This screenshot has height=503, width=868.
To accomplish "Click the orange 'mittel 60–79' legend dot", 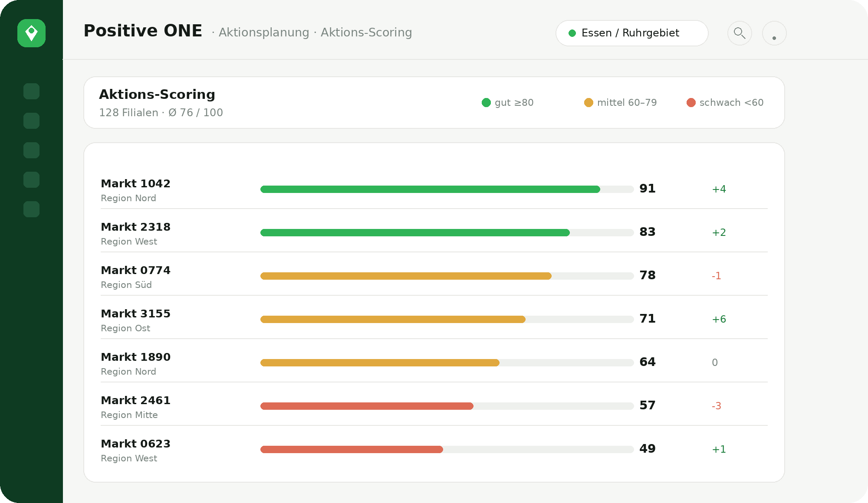I will [x=589, y=102].
